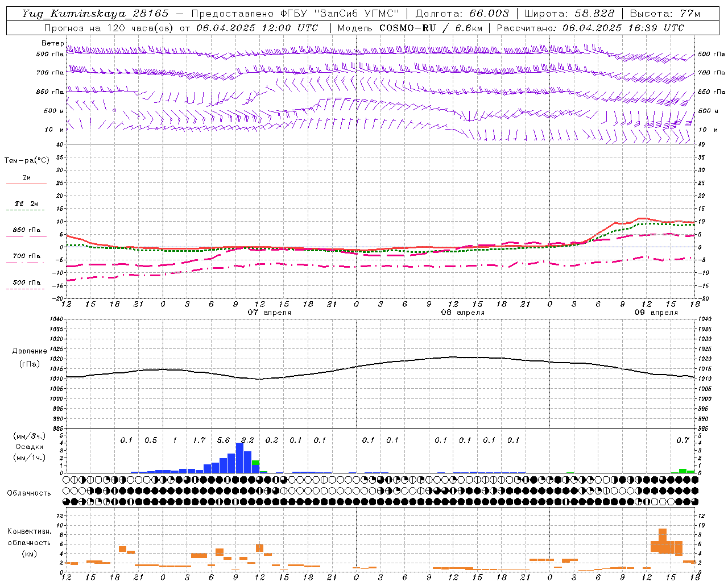Viewport: 728px width, 582px height.
Task: Click the precipitation value '1.7'
Action: click(199, 440)
